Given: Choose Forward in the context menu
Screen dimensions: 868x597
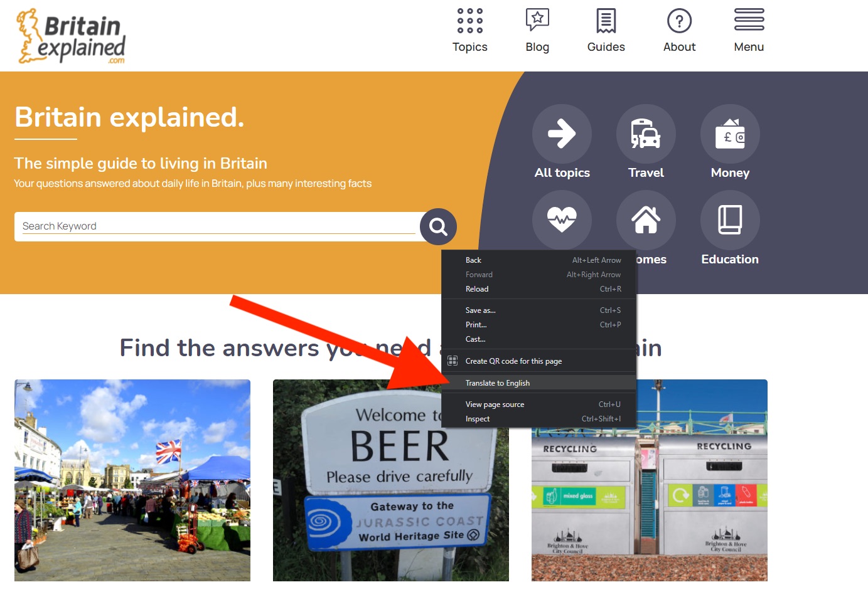Looking at the screenshot, I should coord(539,275).
